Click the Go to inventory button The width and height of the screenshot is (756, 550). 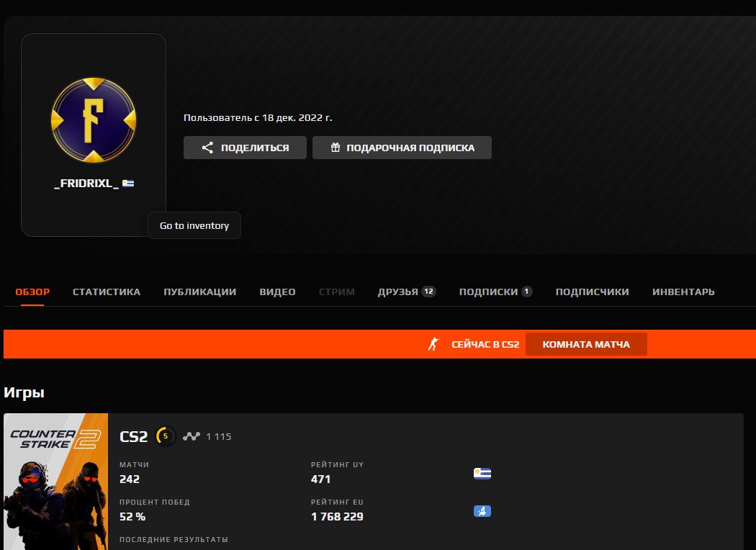(194, 225)
